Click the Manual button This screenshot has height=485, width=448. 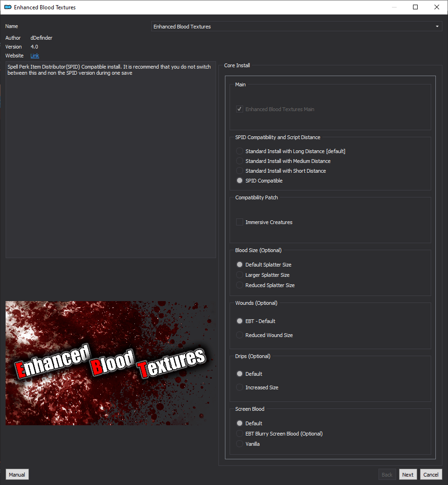(17, 474)
